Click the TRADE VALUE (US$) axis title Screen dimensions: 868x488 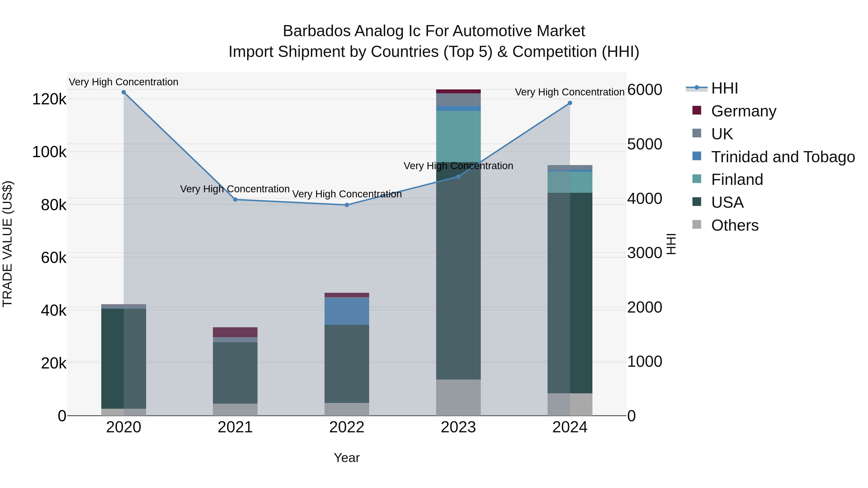point(7,244)
